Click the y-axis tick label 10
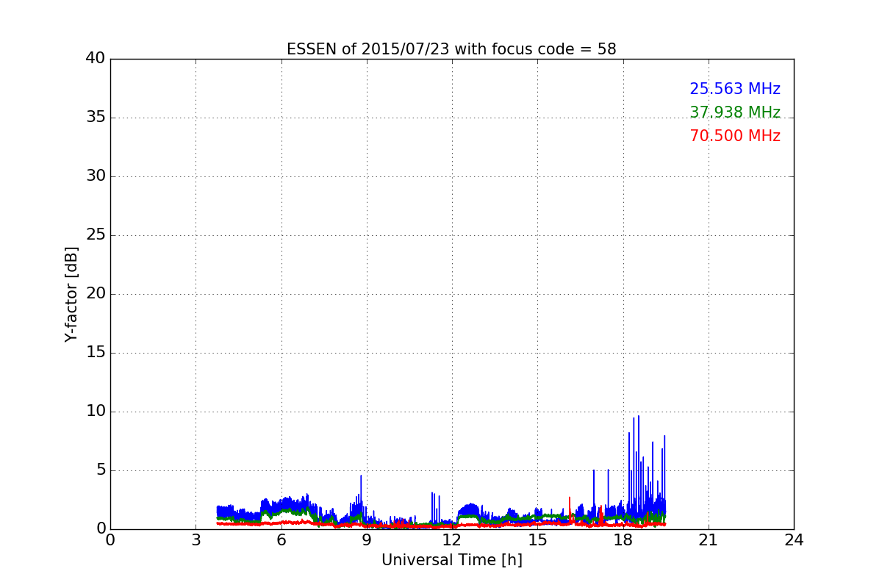882x588 pixels. tap(96, 412)
